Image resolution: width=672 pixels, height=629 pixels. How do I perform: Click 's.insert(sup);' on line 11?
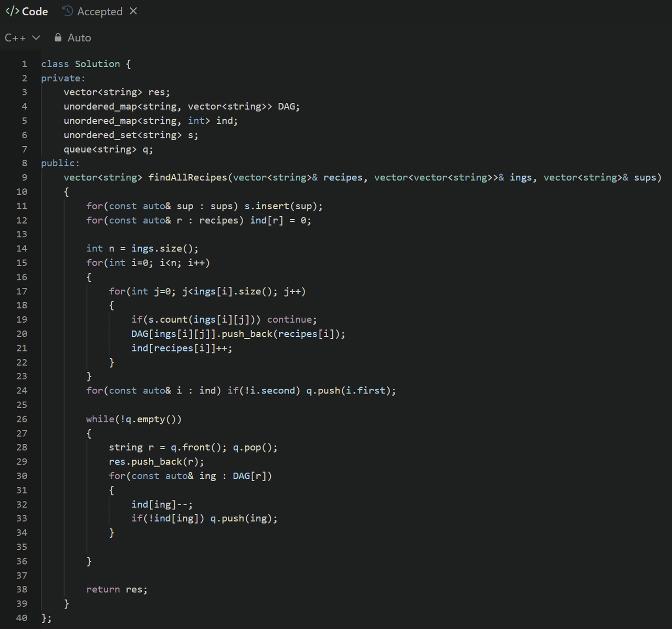pyautogui.click(x=283, y=206)
